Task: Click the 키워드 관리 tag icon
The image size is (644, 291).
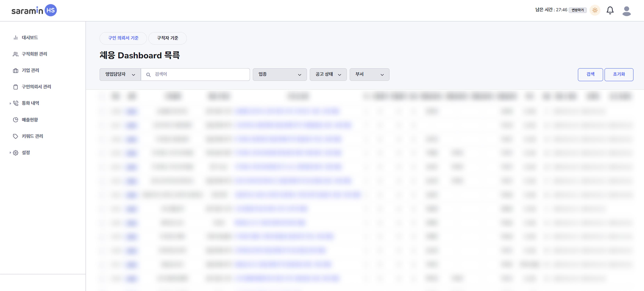Action: (x=15, y=136)
